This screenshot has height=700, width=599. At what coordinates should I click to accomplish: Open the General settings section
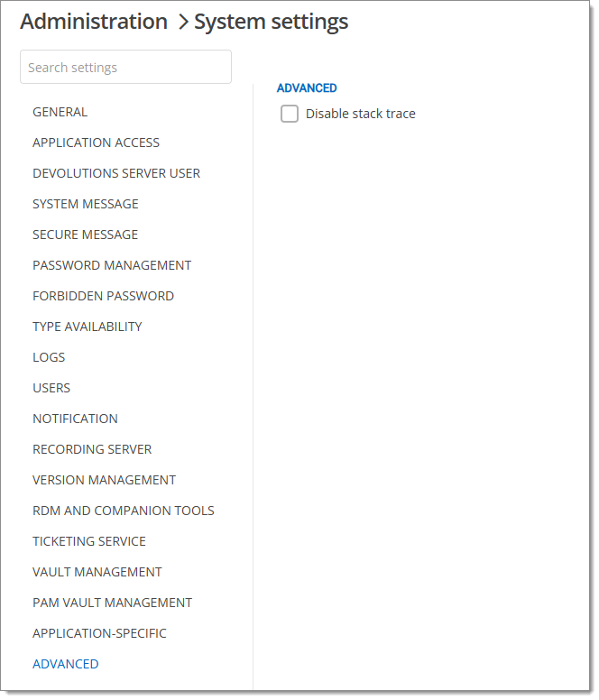click(60, 112)
